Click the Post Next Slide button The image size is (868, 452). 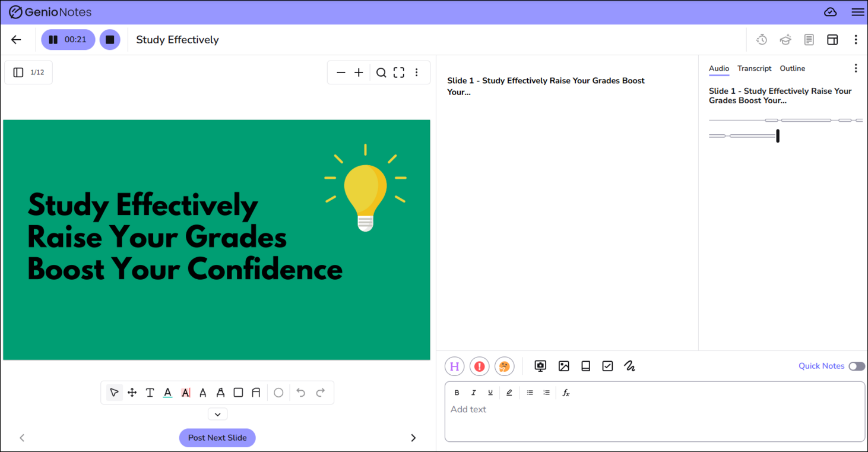point(217,438)
